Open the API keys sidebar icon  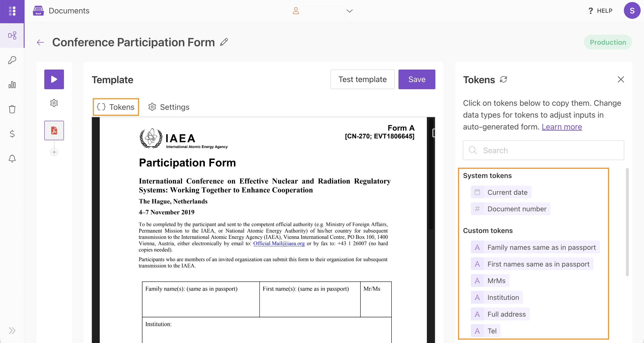(12, 60)
